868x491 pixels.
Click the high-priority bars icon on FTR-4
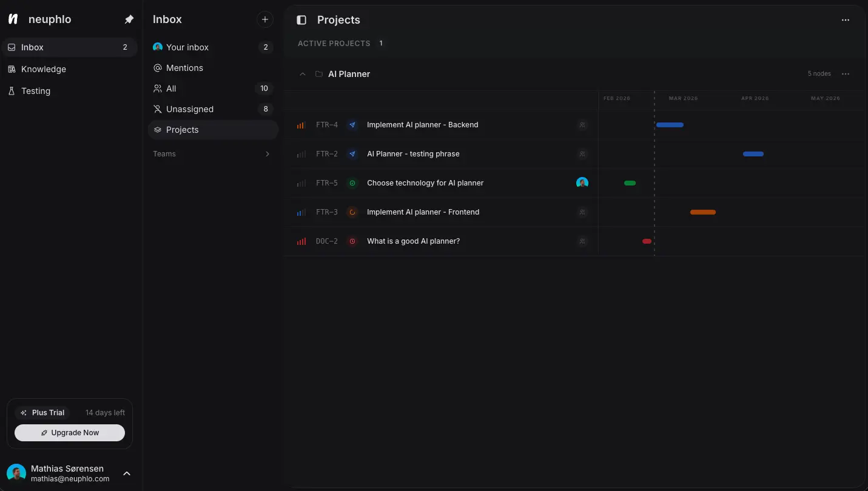[300, 125]
